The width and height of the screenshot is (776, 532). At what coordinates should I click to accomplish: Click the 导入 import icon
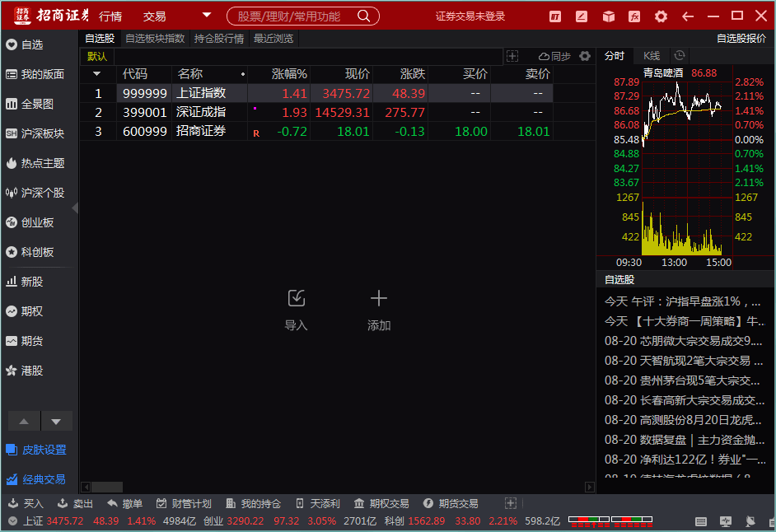coord(296,299)
